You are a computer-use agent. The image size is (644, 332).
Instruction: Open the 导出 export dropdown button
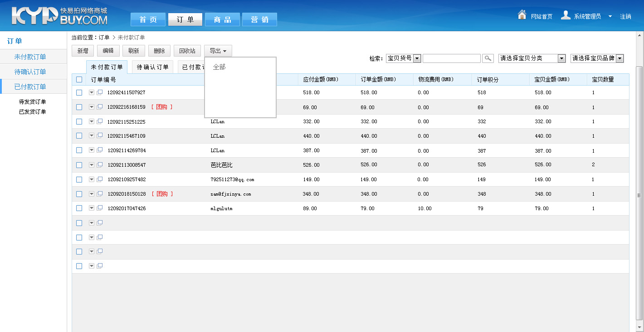[x=218, y=51]
